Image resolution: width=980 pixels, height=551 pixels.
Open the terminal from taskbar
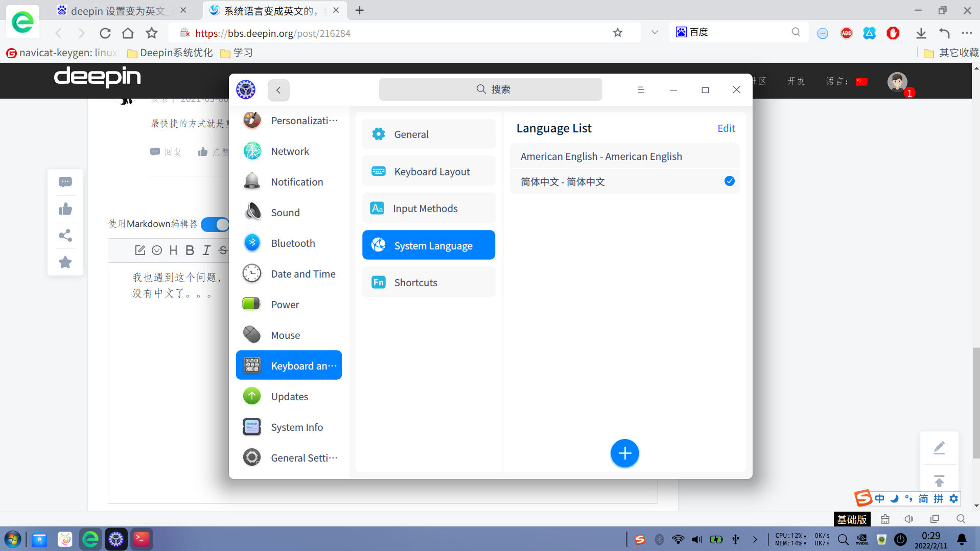(x=142, y=539)
